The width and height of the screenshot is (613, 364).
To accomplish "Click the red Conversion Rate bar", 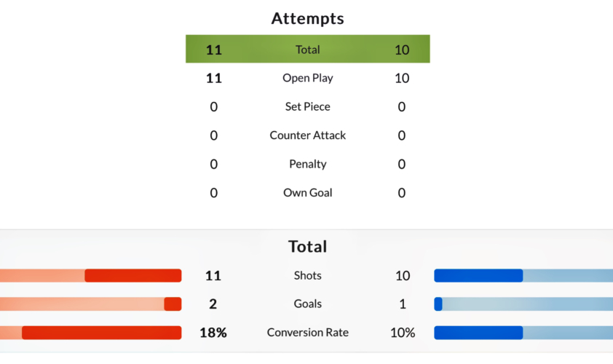I will pyautogui.click(x=101, y=333).
